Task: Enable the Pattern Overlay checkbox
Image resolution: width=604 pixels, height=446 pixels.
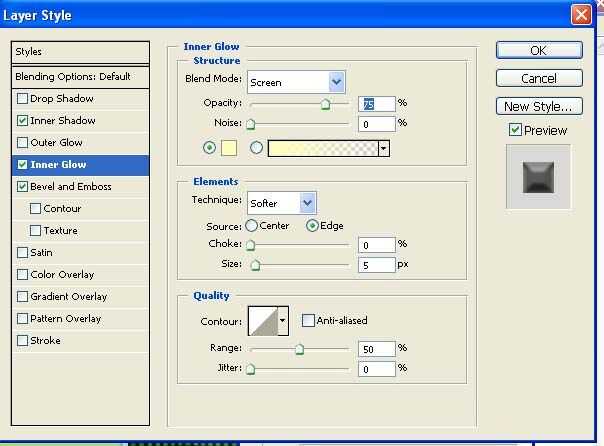Action: point(23,319)
